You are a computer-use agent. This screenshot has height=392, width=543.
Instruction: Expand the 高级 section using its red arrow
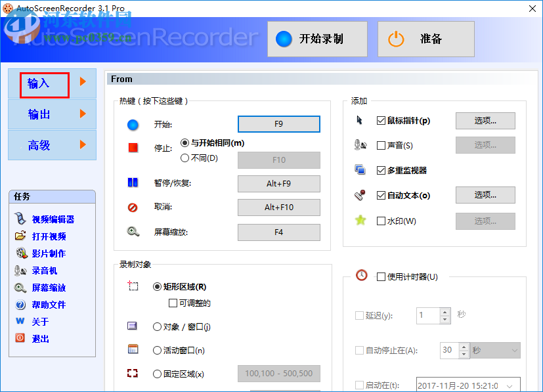click(x=82, y=145)
